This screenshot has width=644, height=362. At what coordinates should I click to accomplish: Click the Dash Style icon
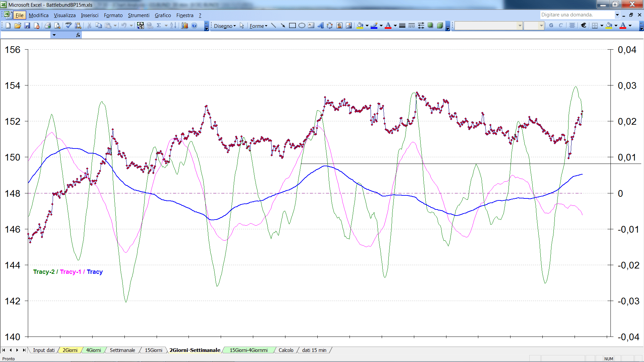coord(412,25)
